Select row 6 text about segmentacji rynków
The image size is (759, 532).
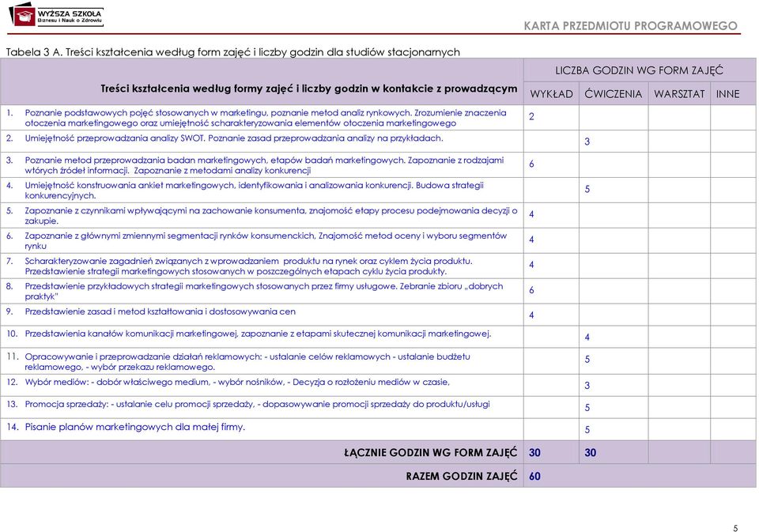[x=266, y=240]
